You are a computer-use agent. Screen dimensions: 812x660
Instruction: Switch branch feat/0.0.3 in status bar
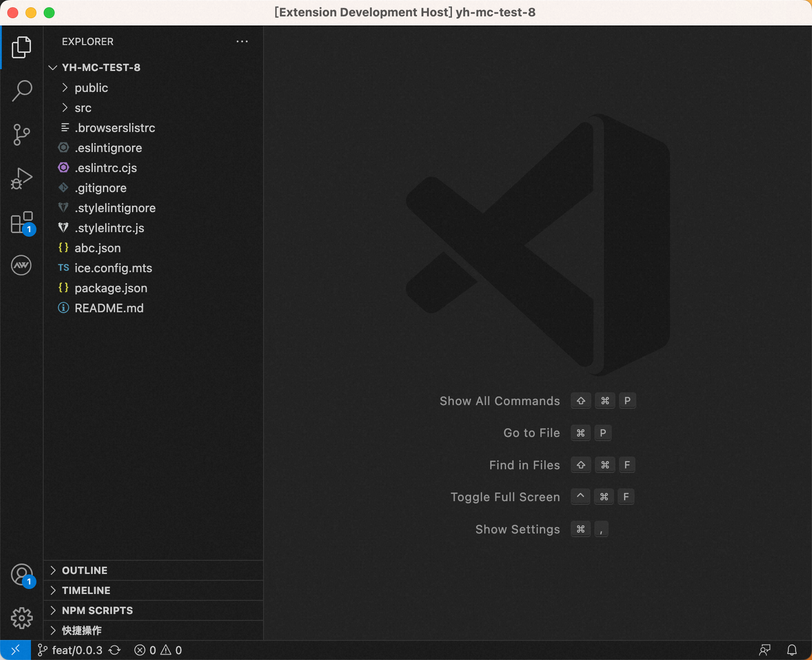(x=70, y=650)
